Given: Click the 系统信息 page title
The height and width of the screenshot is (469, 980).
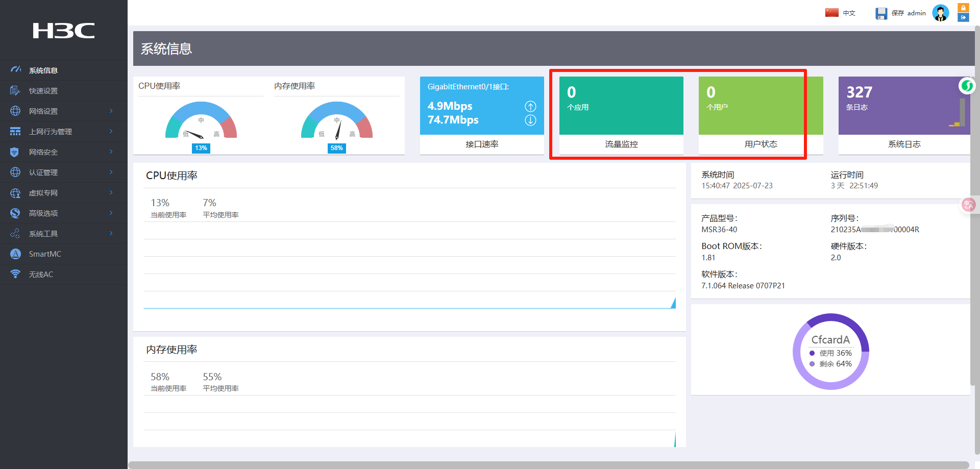Looking at the screenshot, I should click(166, 48).
